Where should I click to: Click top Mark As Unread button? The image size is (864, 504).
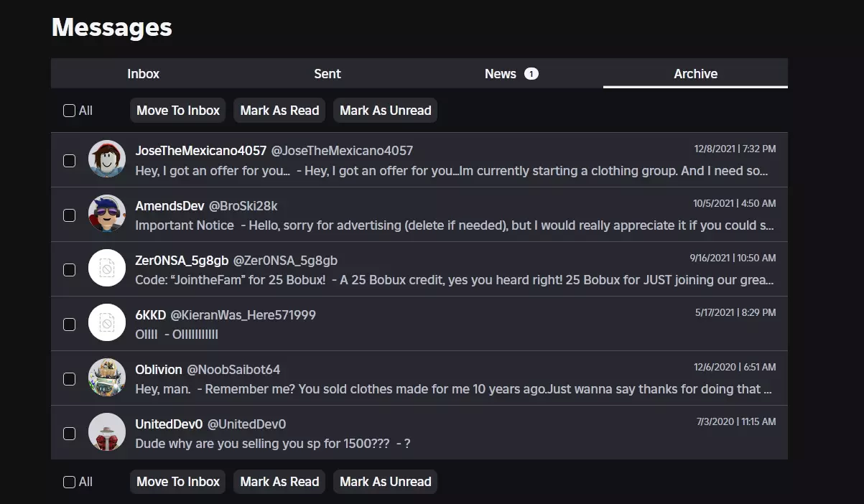point(385,111)
